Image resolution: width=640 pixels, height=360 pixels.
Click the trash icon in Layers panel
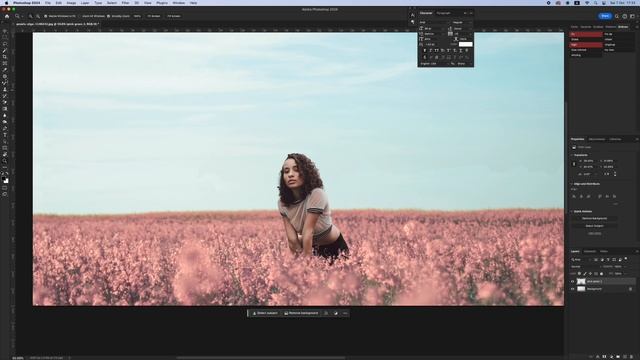tap(632, 357)
